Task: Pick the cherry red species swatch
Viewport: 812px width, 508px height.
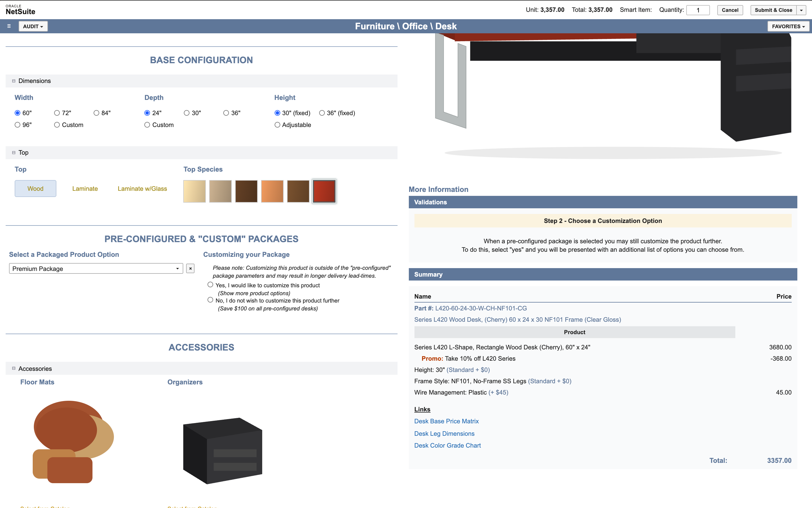Action: [324, 191]
